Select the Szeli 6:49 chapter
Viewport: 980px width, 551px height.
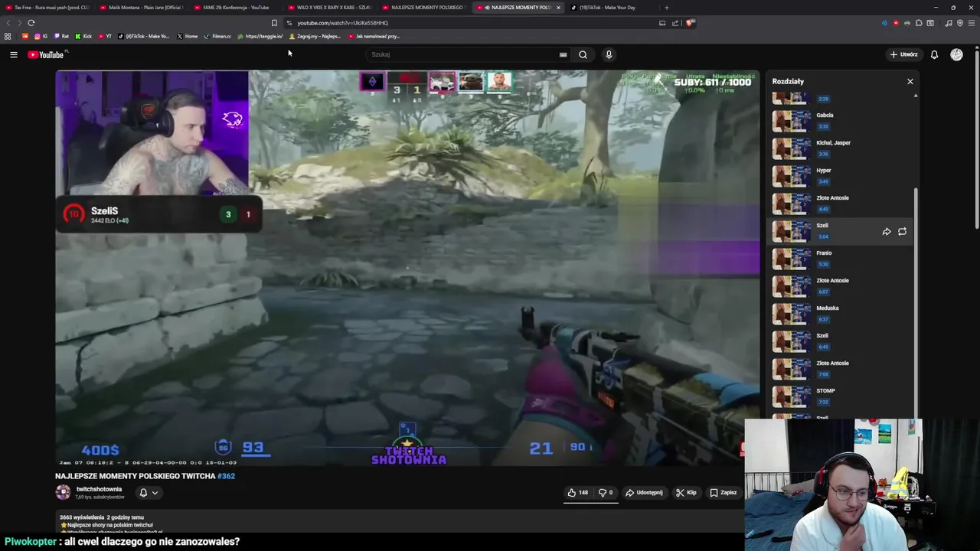tap(842, 341)
